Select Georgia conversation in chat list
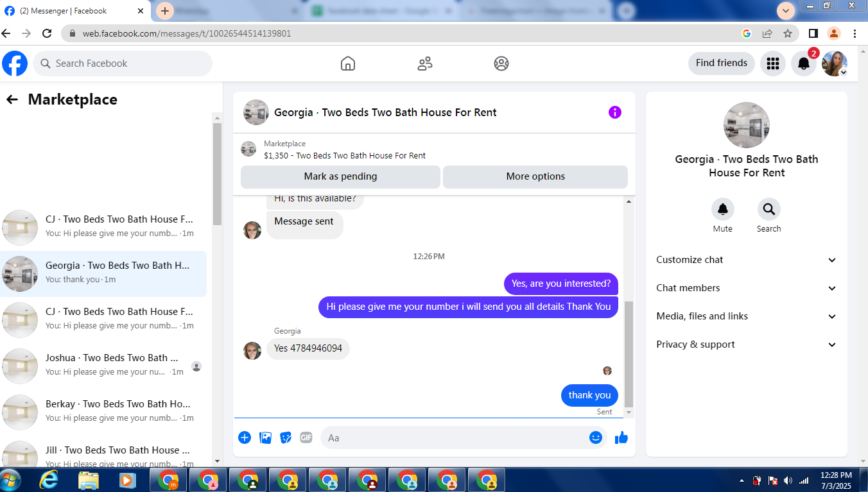868x492 pixels. pyautogui.click(x=103, y=274)
